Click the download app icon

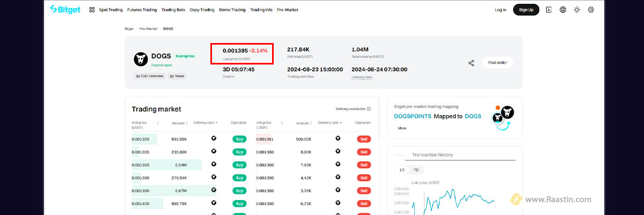[x=548, y=10]
